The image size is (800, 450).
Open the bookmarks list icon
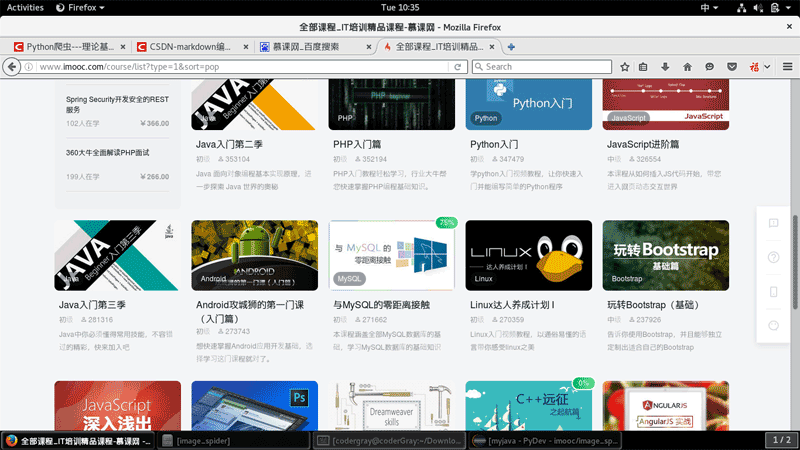coord(643,67)
